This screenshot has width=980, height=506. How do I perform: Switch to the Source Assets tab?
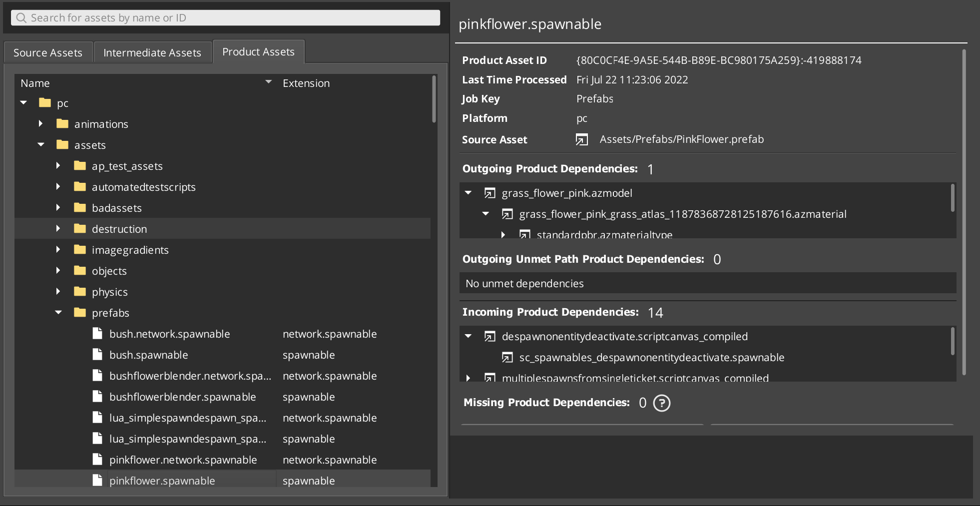coord(48,52)
